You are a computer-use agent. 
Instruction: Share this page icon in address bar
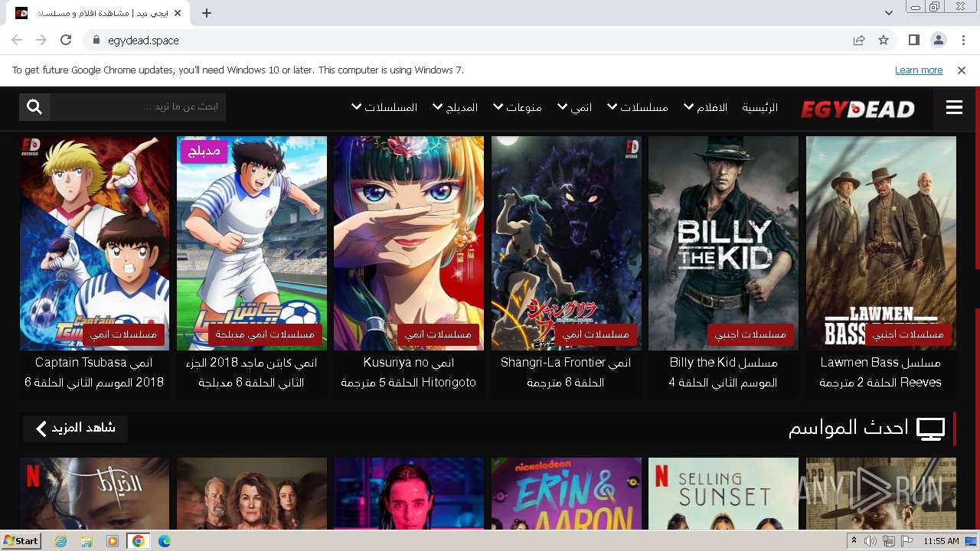(x=859, y=40)
